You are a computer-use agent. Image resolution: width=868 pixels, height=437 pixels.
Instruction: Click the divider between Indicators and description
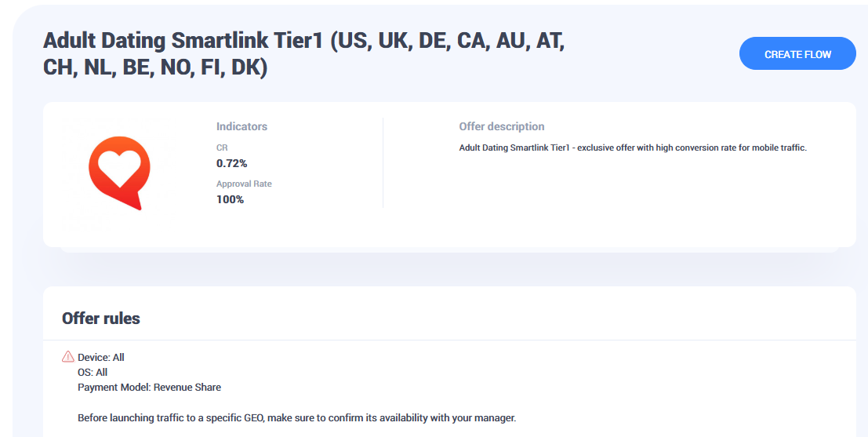pos(383,163)
